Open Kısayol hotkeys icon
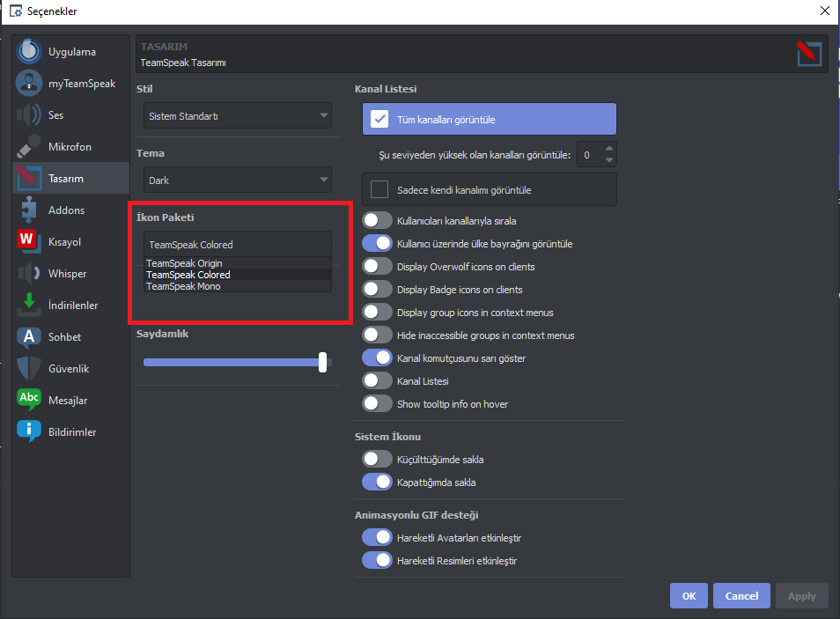 click(29, 241)
